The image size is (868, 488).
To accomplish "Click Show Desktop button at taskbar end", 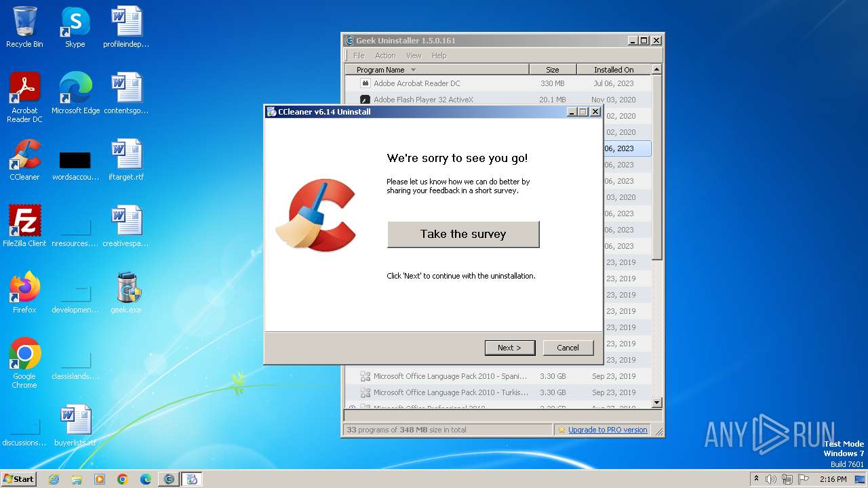I will pos(861,479).
